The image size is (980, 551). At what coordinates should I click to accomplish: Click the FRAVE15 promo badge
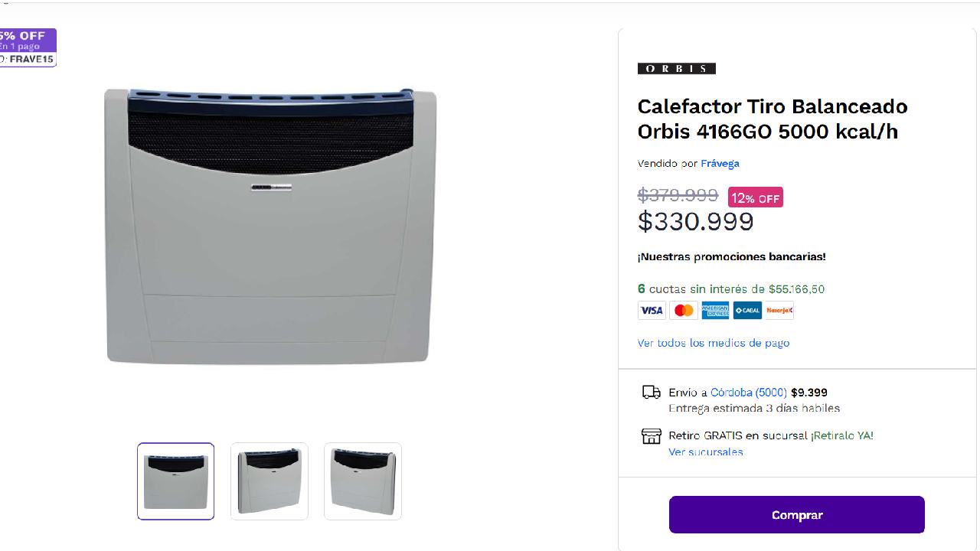pyautogui.click(x=27, y=47)
